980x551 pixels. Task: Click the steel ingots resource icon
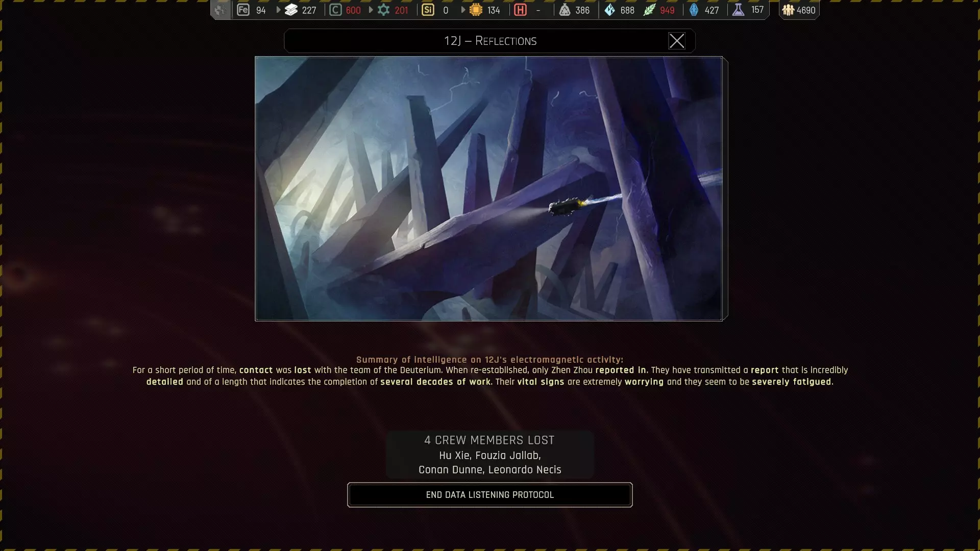point(291,10)
